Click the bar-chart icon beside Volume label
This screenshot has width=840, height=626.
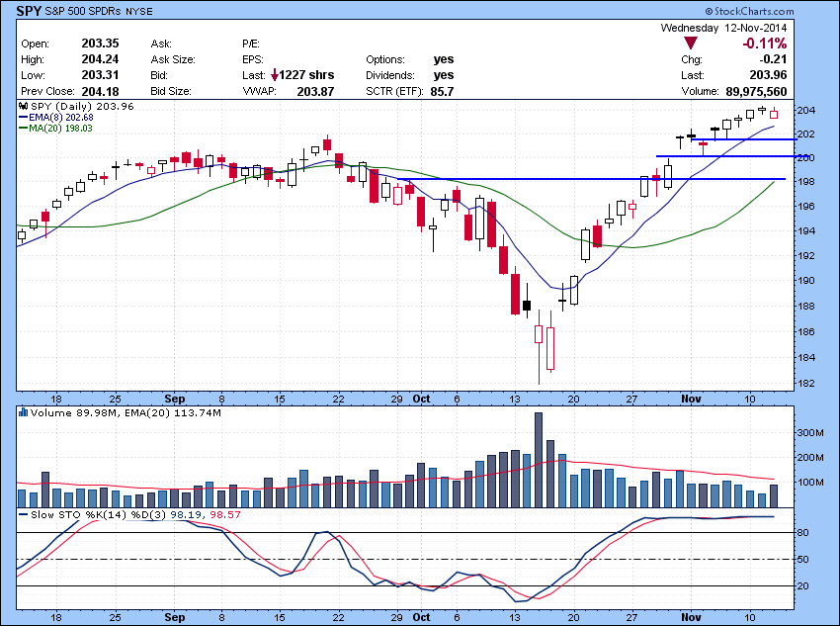(x=23, y=412)
